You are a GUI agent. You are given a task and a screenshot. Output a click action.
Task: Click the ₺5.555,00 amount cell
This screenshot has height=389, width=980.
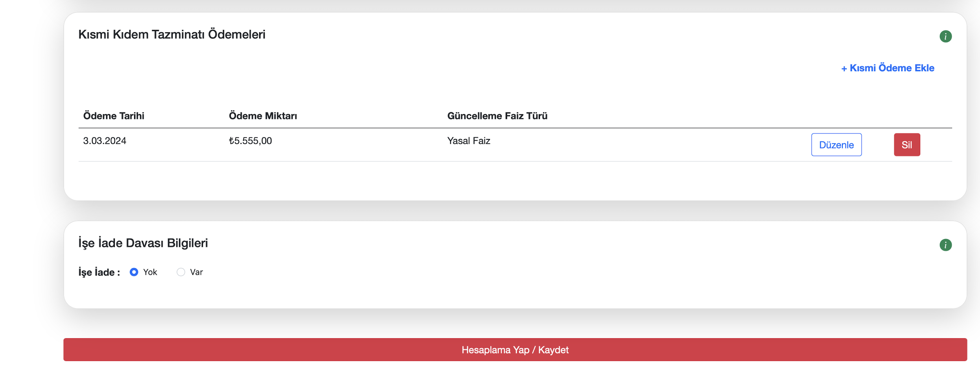tap(251, 141)
